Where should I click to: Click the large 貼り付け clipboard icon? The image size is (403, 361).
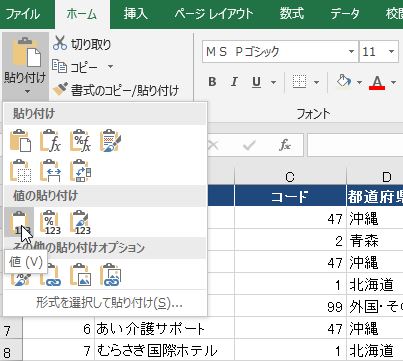[26, 52]
